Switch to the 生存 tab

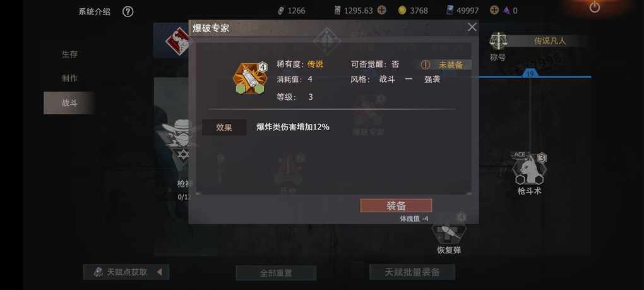point(69,54)
